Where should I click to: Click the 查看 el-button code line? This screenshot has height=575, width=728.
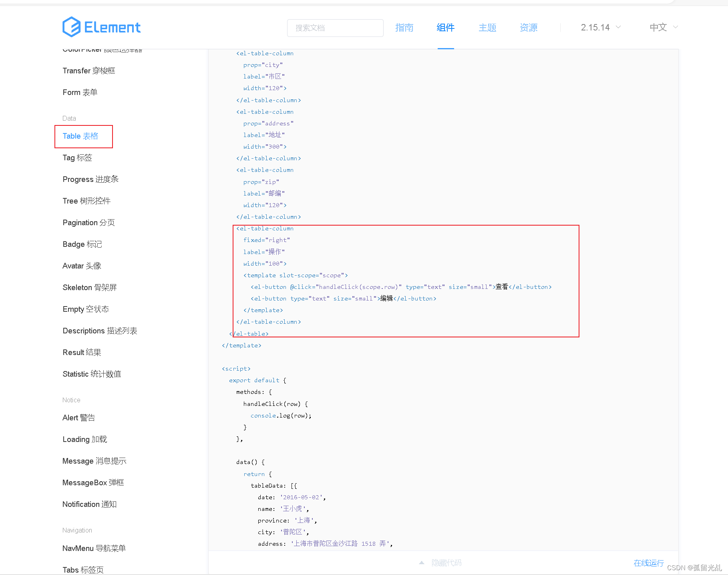pyautogui.click(x=401, y=287)
